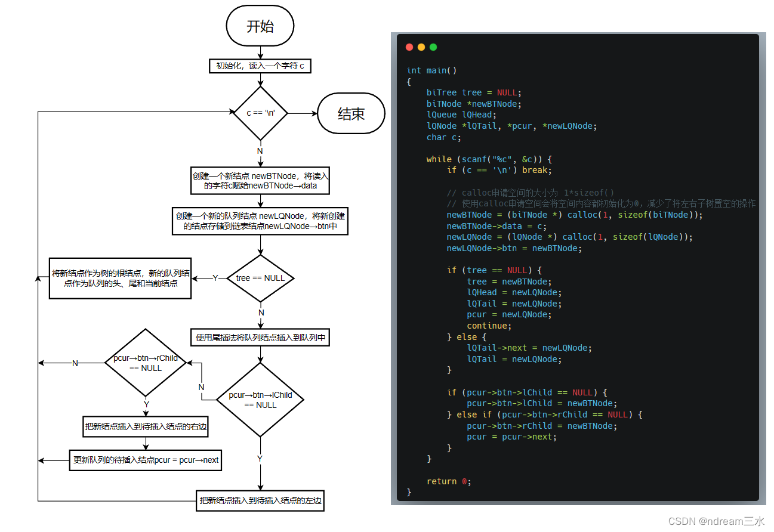
Task: Click the 'biTree tree = NULL;' line
Action: (474, 92)
